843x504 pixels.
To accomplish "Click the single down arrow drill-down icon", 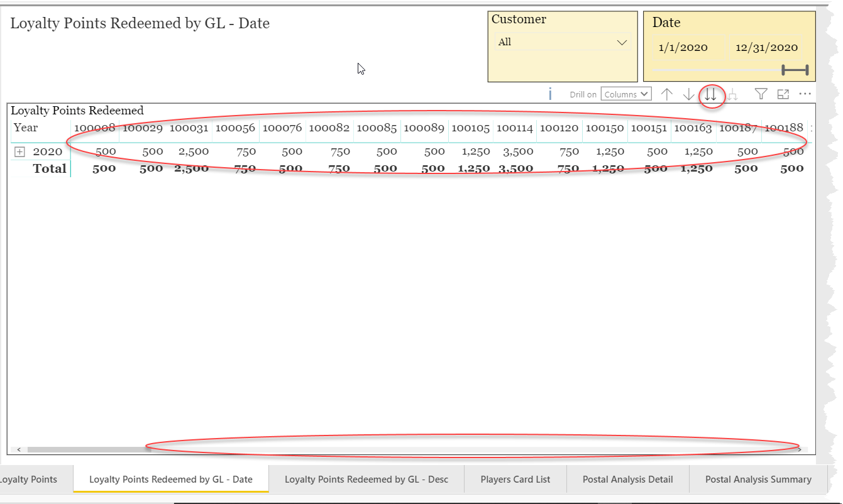I will coord(689,94).
